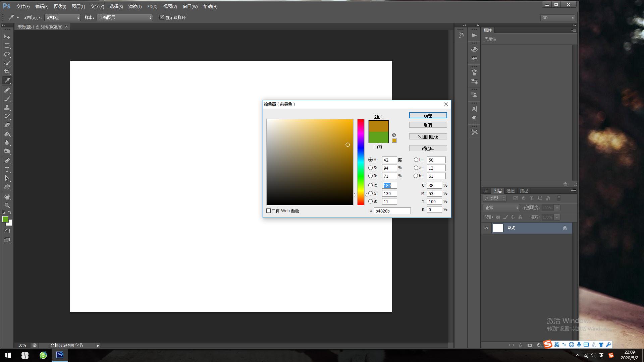Open the 滤镜(T) menu
Image resolution: width=644 pixels, height=362 pixels.
(135, 6)
